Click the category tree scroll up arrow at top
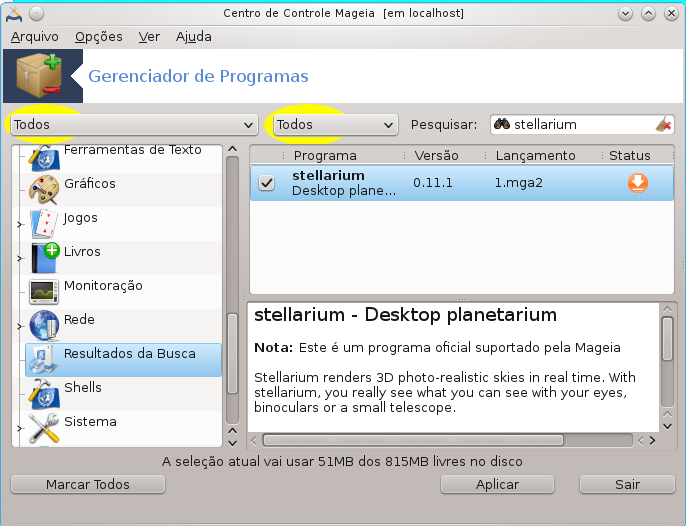686x526 pixels. pyautogui.click(x=233, y=149)
